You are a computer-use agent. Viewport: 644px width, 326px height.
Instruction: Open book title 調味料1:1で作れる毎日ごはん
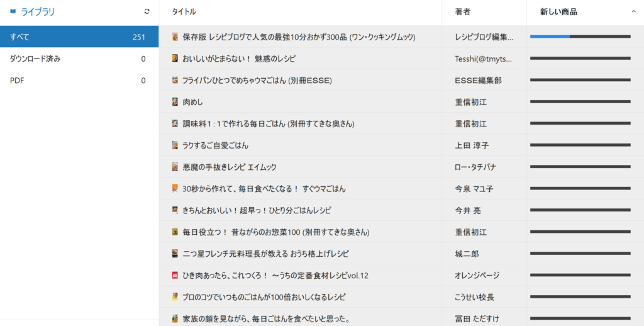click(269, 124)
